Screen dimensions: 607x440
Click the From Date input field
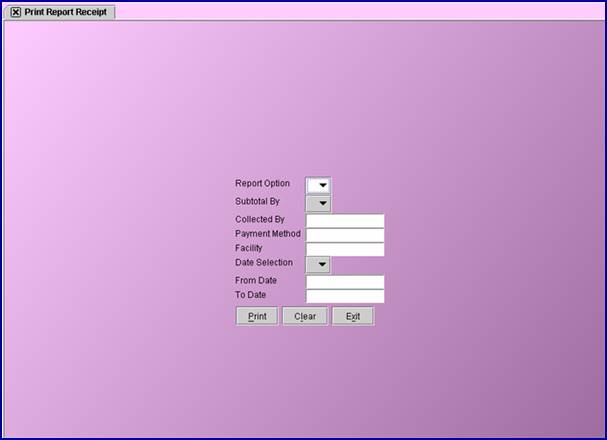[345, 282]
